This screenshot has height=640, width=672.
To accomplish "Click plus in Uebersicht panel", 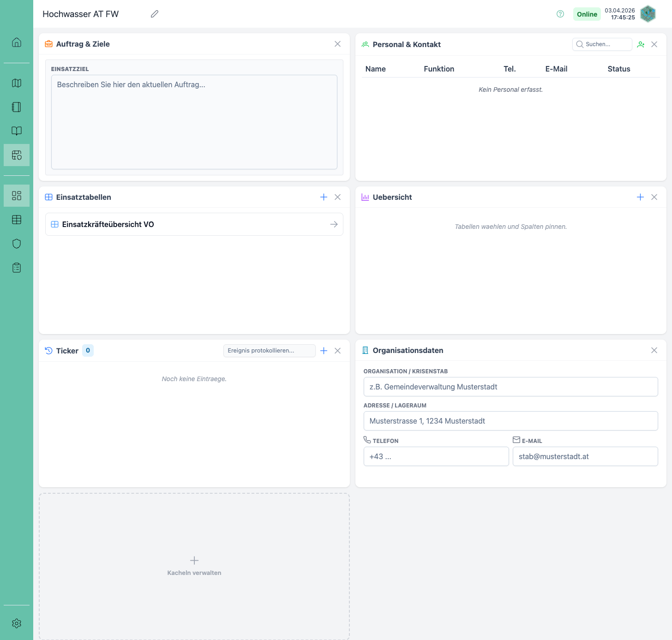I will pos(640,197).
